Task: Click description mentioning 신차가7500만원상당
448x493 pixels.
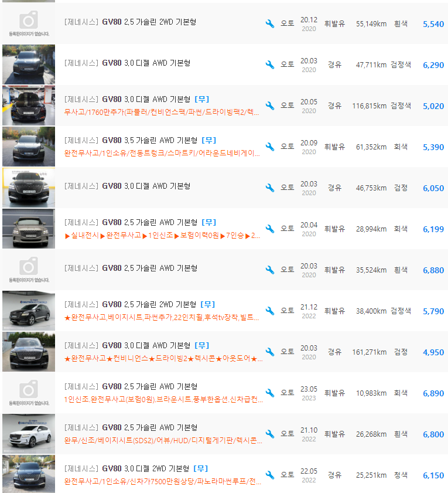Action: pyautogui.click(x=163, y=481)
